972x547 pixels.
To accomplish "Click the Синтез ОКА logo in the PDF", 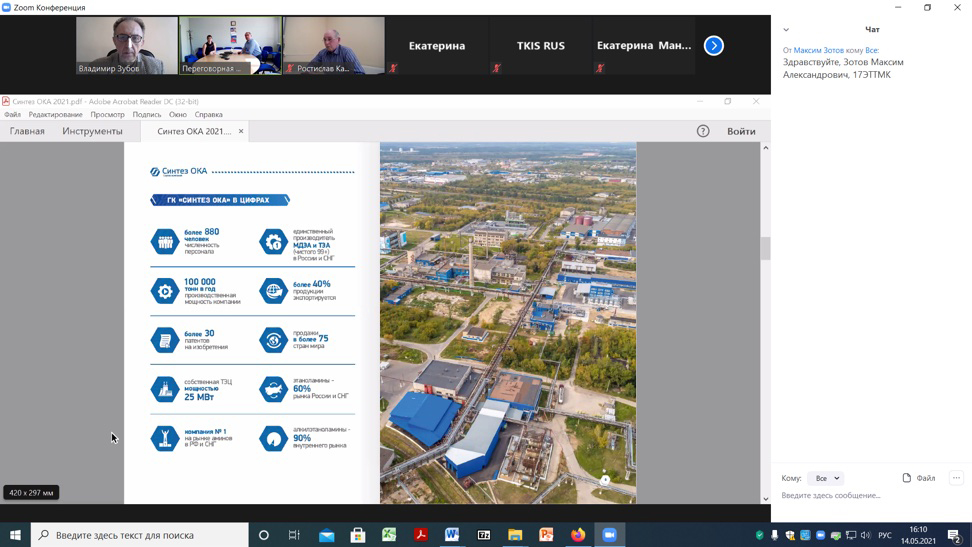I will pos(179,171).
